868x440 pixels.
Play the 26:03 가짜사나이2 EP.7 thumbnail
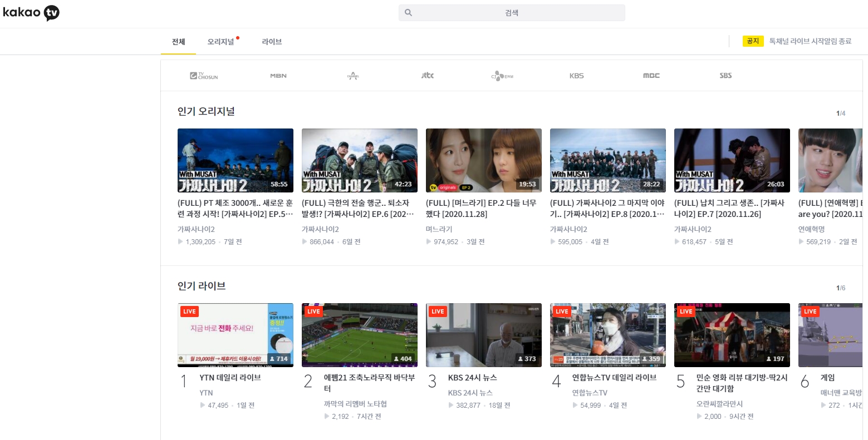point(732,161)
